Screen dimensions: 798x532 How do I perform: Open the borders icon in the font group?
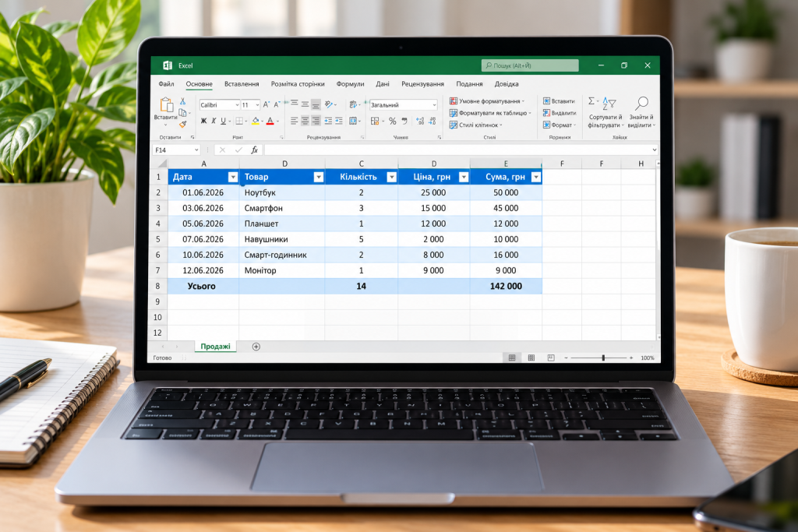[238, 121]
